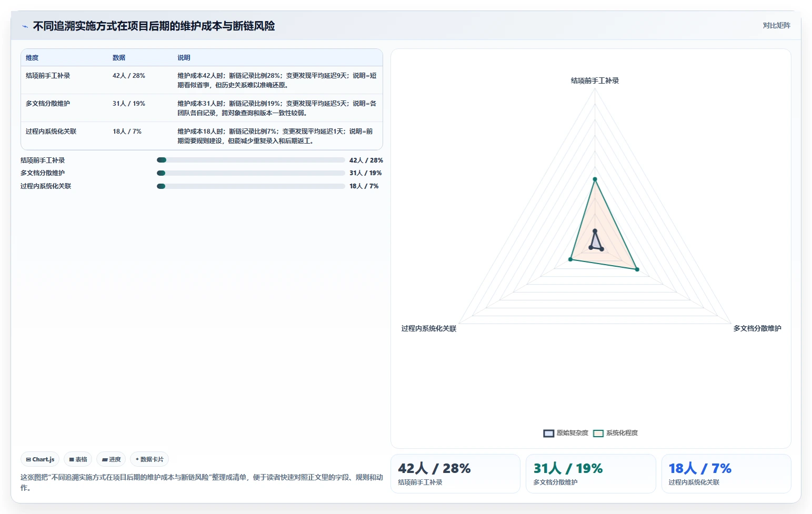Image resolution: width=812 pixels, height=514 pixels.
Task: Click the left green radar data point
Action: 570,259
